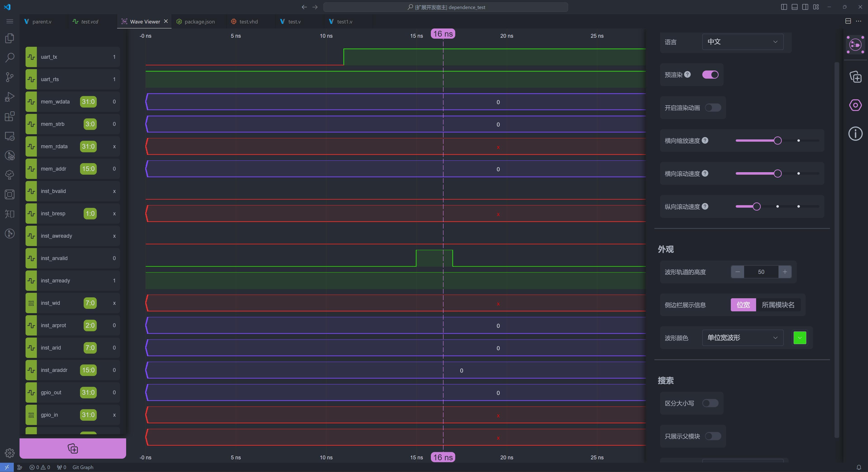Open the Source Control activity bar icon

point(9,77)
